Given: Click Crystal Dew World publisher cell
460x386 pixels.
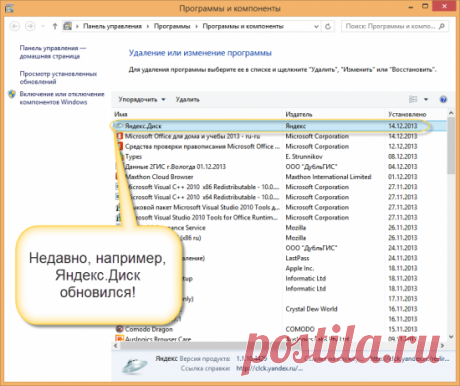Looking at the screenshot, I should coord(311,309).
